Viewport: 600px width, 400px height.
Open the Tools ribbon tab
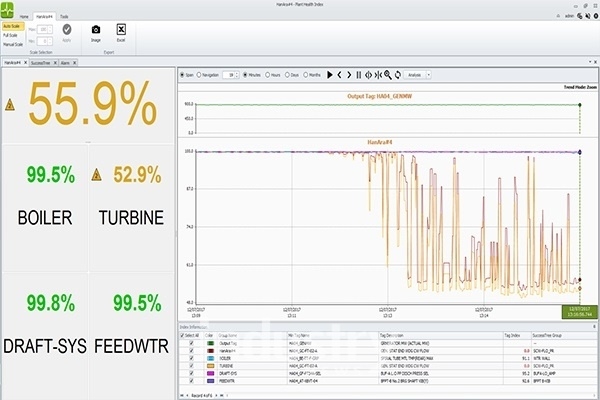point(64,17)
